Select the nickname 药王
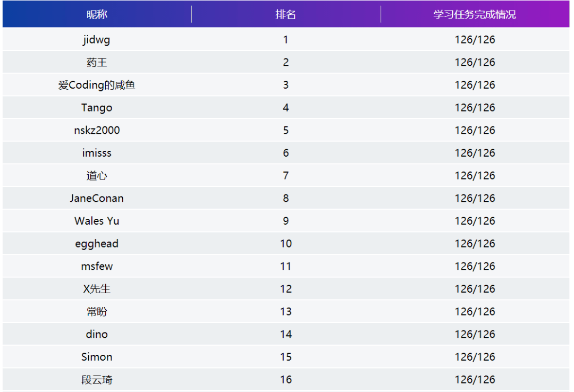574x392 pixels. [x=97, y=63]
